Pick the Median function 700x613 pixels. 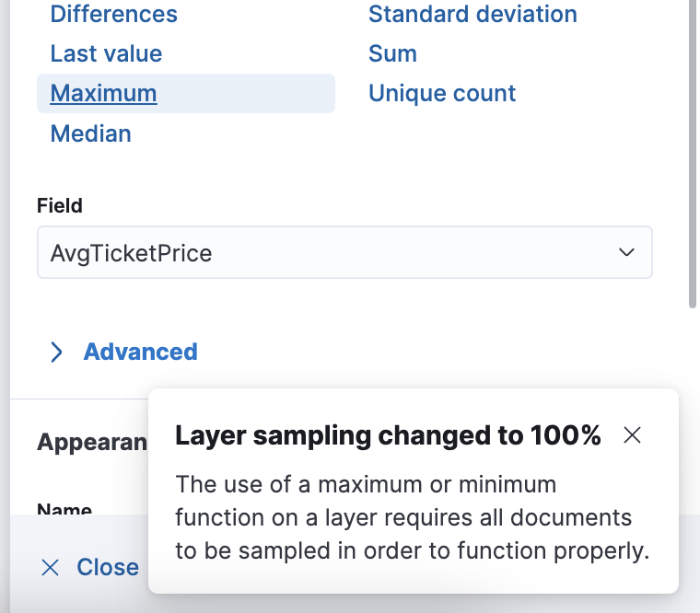point(91,133)
